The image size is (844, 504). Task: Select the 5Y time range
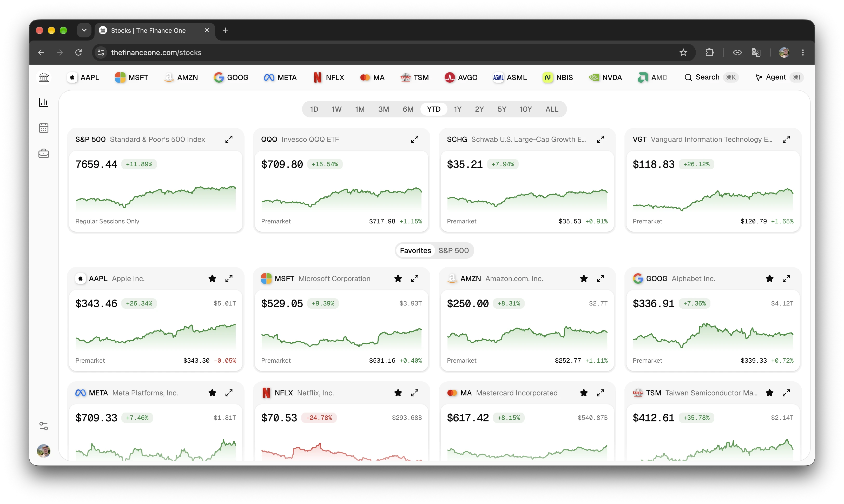pyautogui.click(x=502, y=109)
